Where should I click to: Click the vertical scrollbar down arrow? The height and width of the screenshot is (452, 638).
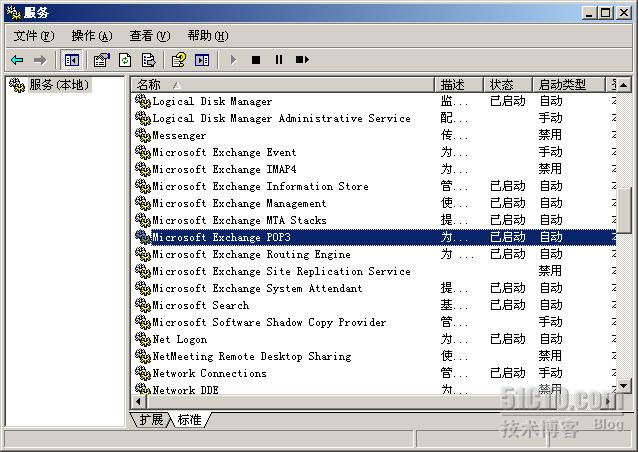(623, 385)
